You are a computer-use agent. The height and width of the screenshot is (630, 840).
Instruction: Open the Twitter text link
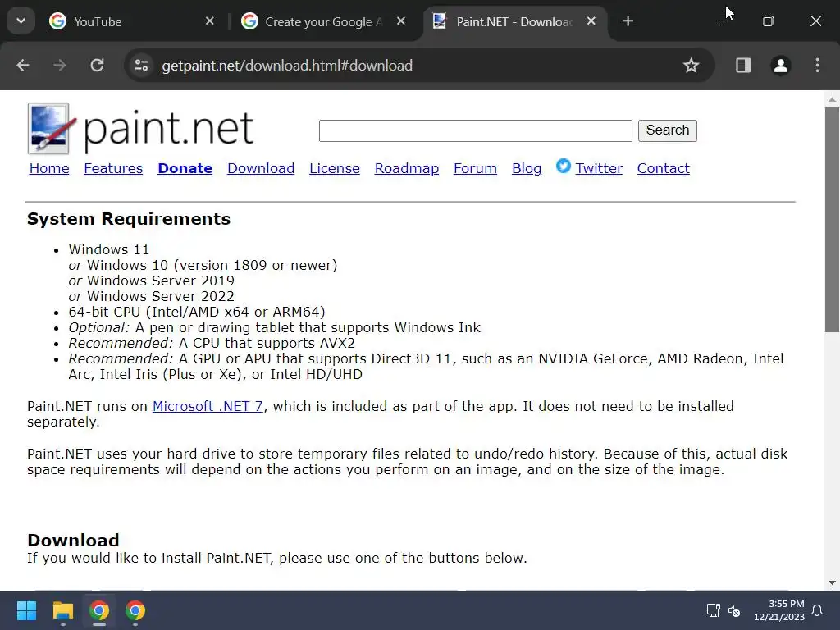[599, 168]
